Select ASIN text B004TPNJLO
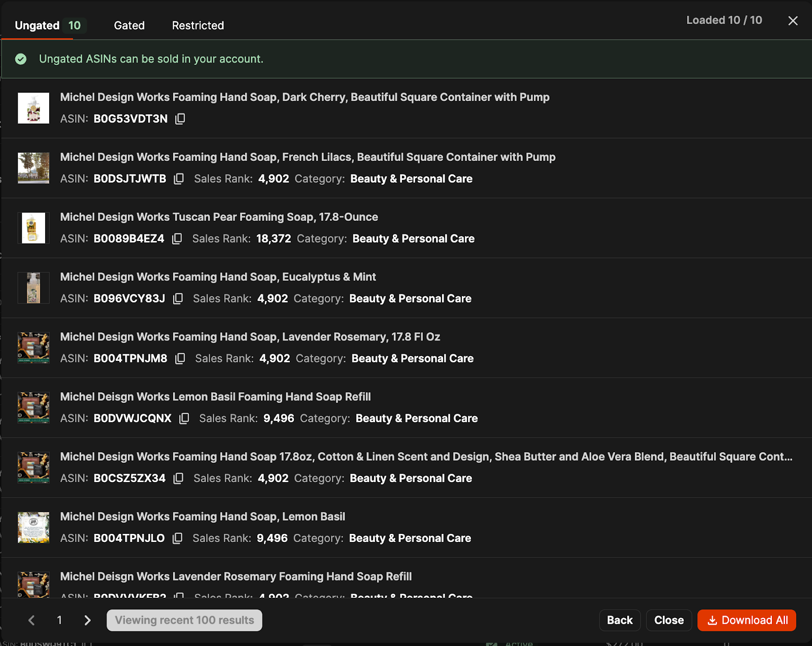The width and height of the screenshot is (812, 646). [x=129, y=538]
